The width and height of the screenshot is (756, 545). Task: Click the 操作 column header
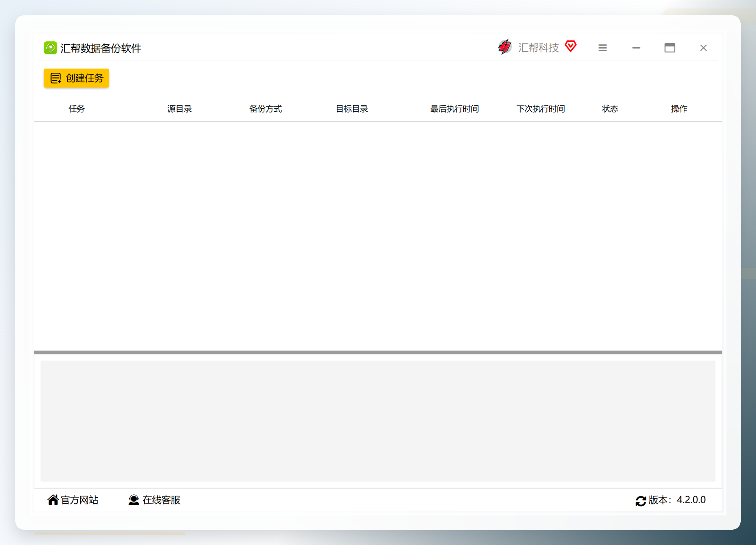pyautogui.click(x=679, y=109)
